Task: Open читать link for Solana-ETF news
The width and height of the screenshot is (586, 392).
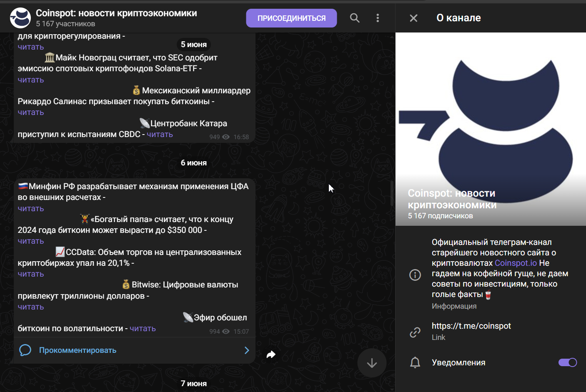Action: [x=31, y=80]
